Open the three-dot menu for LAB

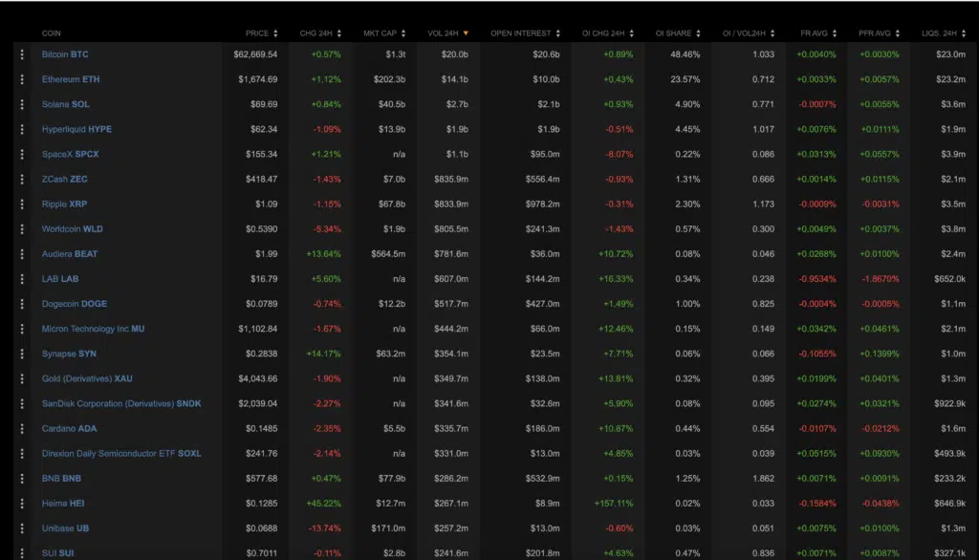pyautogui.click(x=22, y=279)
